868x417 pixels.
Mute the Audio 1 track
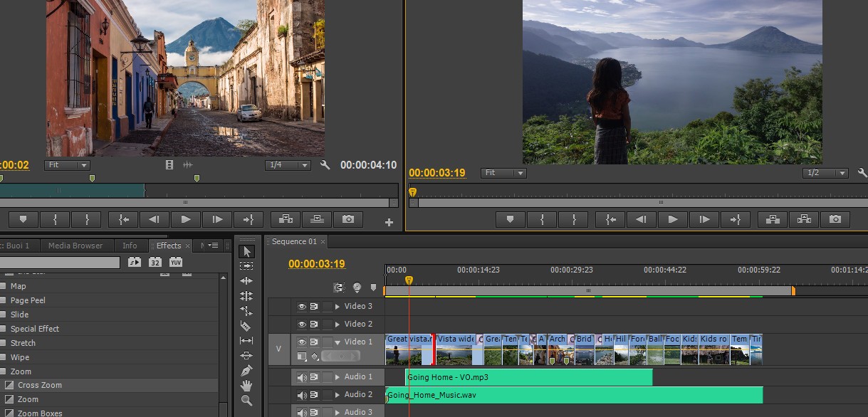302,377
